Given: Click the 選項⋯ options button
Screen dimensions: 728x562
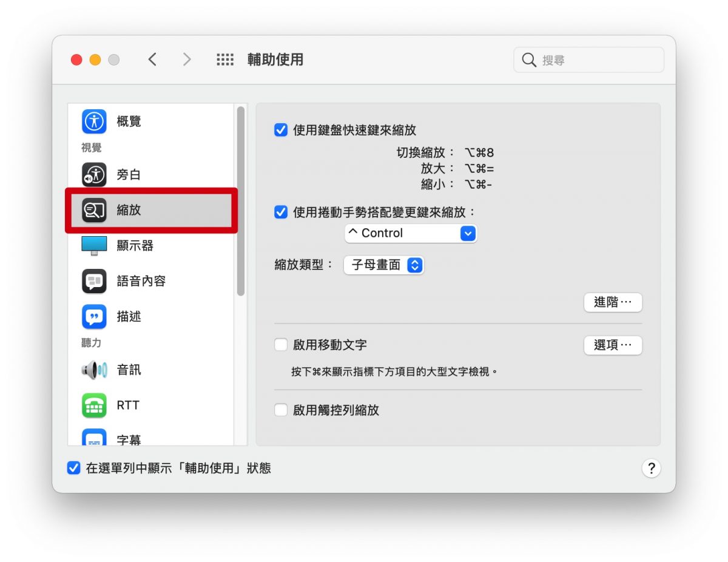Looking at the screenshot, I should point(613,345).
